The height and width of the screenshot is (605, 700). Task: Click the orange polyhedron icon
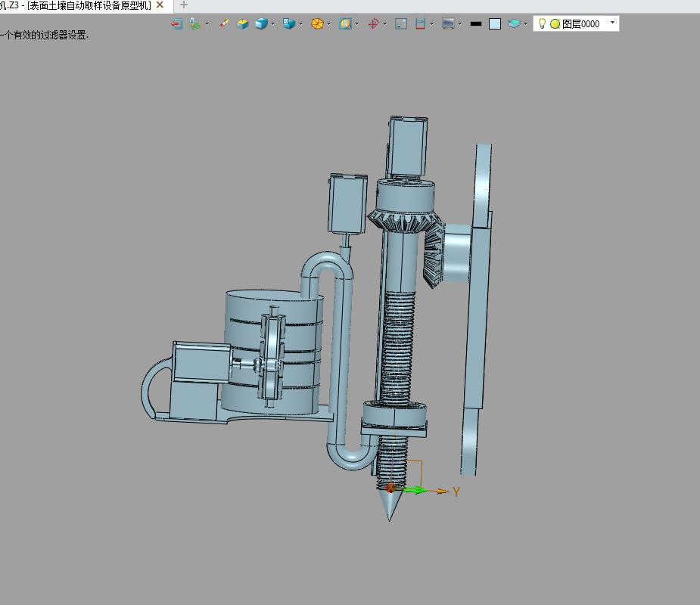317,23
